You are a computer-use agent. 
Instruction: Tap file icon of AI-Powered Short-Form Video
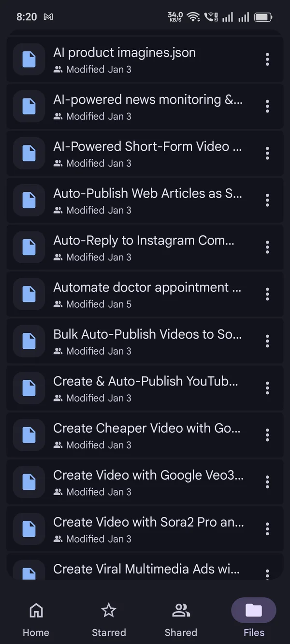point(29,153)
